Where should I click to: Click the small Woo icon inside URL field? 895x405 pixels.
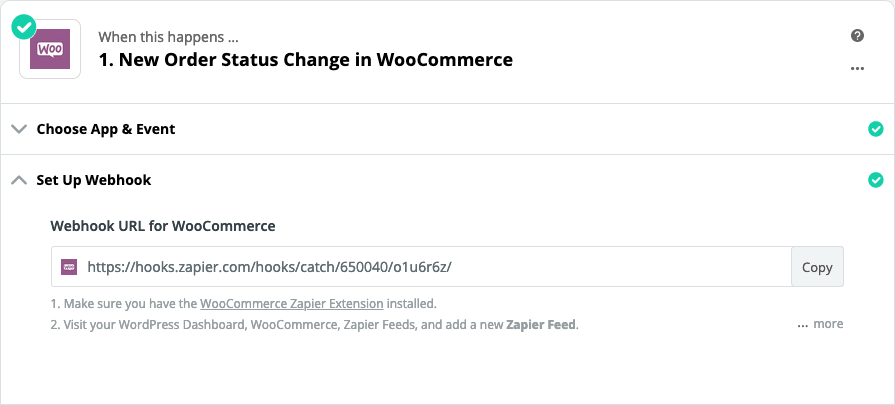69,267
